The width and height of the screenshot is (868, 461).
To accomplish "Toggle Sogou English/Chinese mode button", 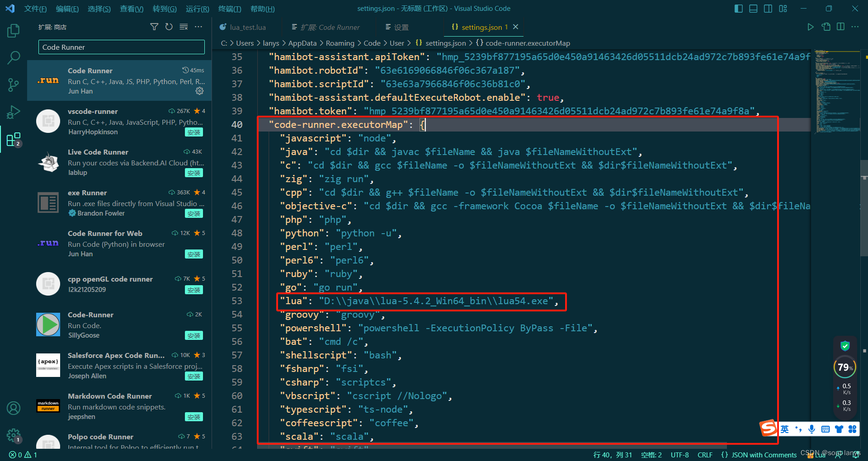I will [x=785, y=429].
